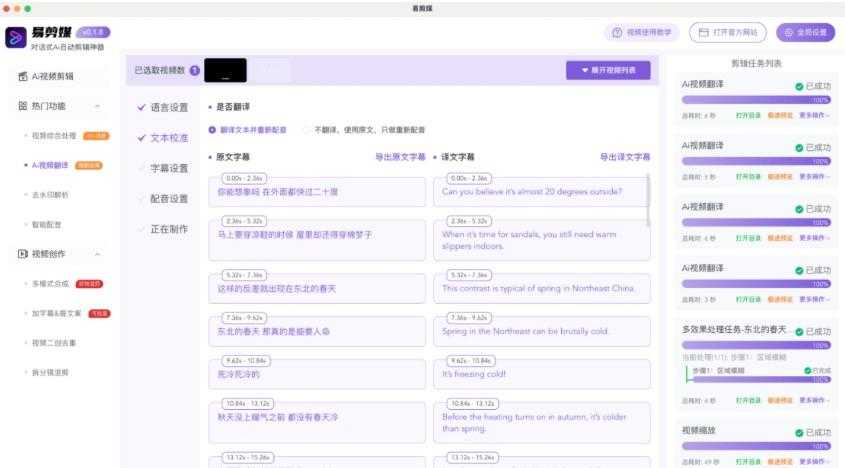Image resolution: width=845 pixels, height=468 pixels.
Task: Click the 热门功能 grid icon
Action: [22, 105]
